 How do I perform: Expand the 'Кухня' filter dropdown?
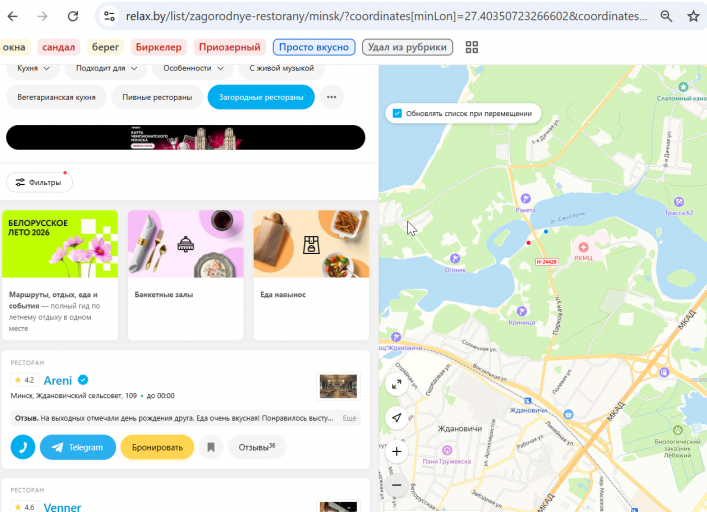point(33,69)
